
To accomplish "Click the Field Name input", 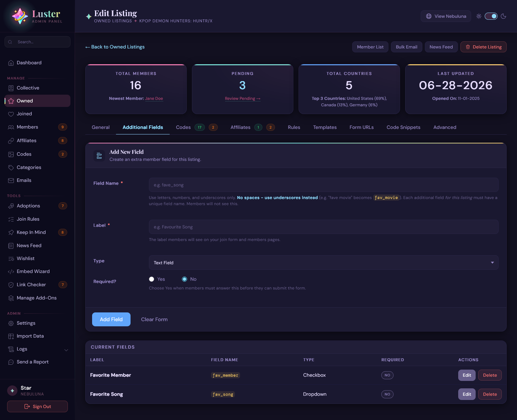I will click(x=323, y=185).
